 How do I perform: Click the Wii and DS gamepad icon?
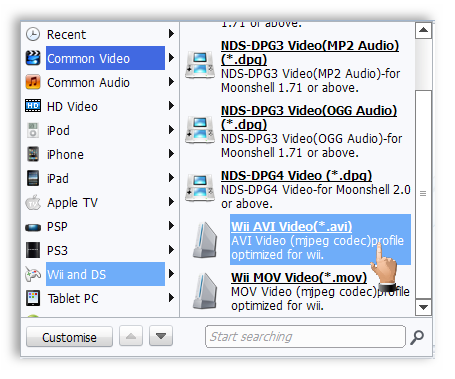coord(33,274)
